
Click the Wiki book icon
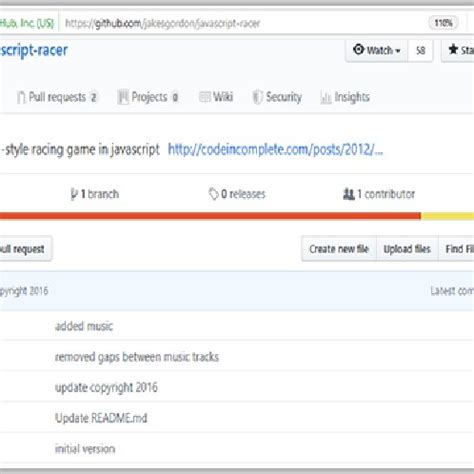(x=205, y=97)
